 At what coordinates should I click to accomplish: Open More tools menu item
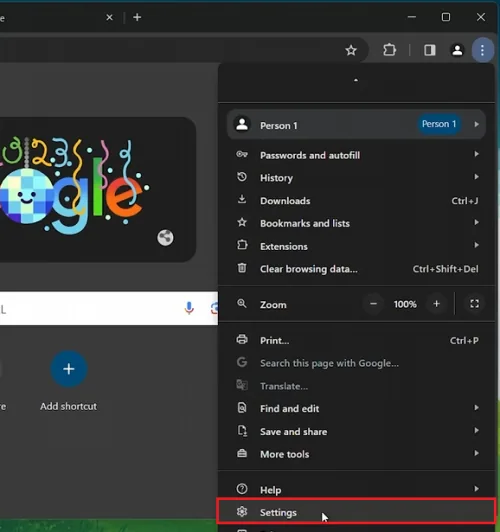click(x=356, y=454)
